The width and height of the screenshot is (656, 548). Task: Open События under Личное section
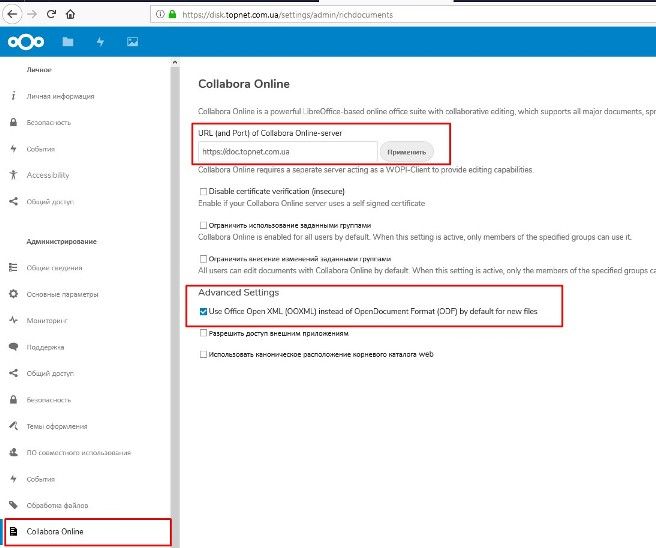[x=41, y=149]
